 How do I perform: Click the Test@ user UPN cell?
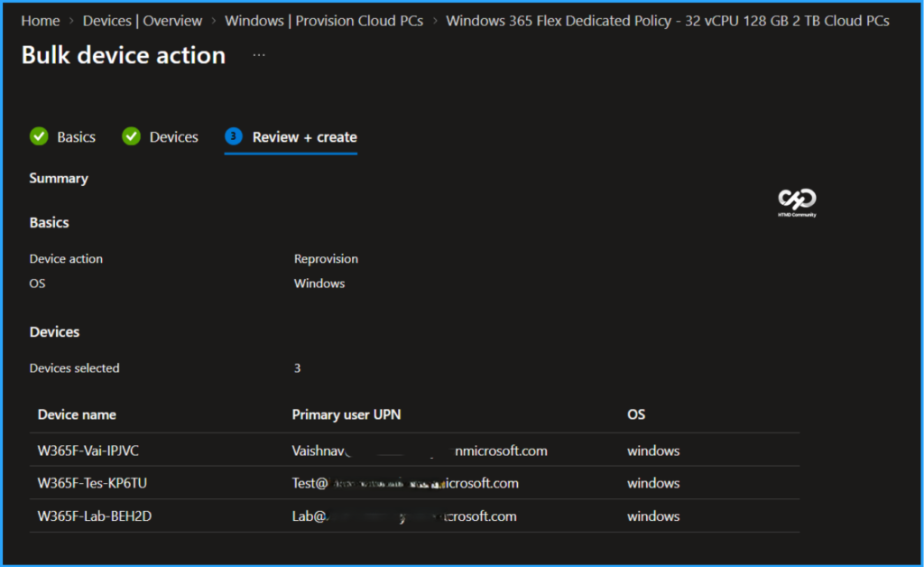pos(405,483)
